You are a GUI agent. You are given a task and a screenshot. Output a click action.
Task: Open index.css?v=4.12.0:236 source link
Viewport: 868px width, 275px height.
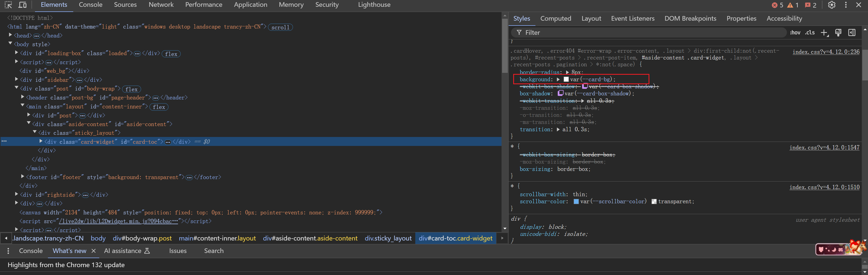[826, 52]
